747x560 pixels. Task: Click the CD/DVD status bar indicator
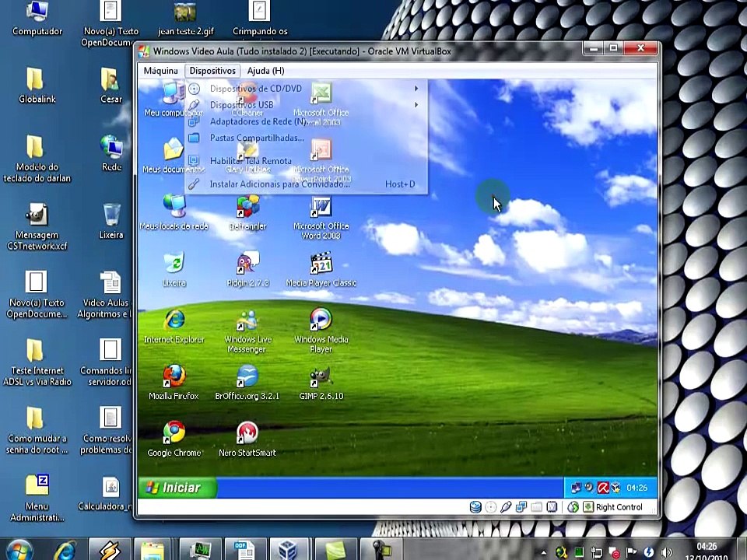coord(491,507)
